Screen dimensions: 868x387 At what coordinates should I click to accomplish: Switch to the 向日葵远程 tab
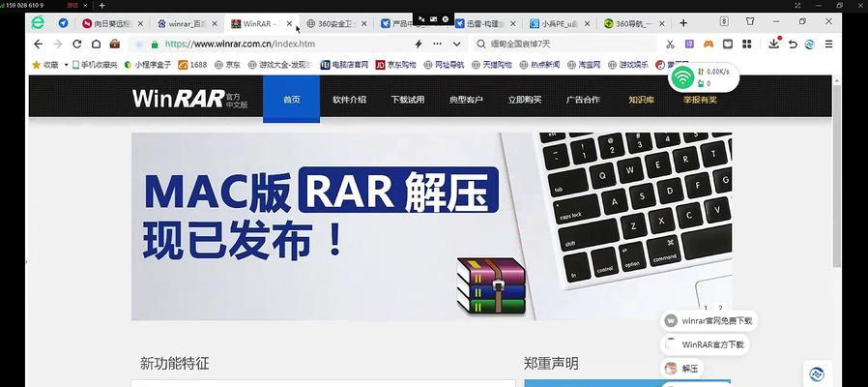point(112,24)
